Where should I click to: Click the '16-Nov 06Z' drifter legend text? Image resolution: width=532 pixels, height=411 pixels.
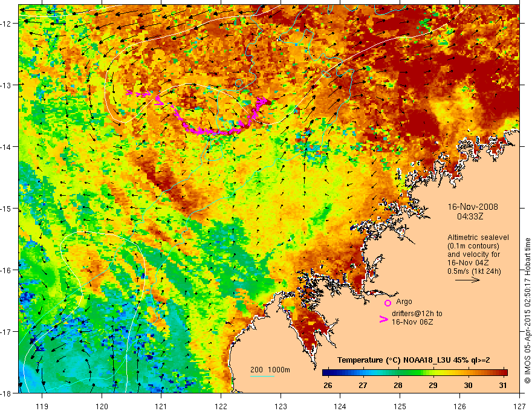click(412, 322)
